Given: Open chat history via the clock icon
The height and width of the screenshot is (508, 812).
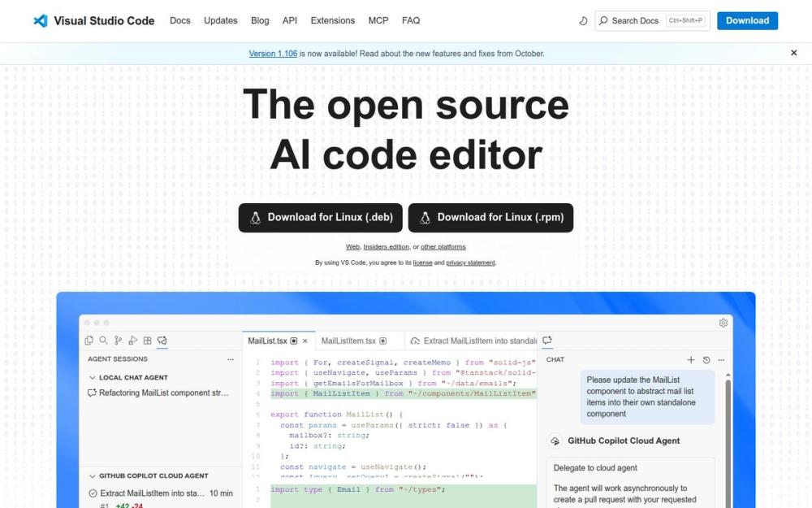Looking at the screenshot, I should click(706, 360).
